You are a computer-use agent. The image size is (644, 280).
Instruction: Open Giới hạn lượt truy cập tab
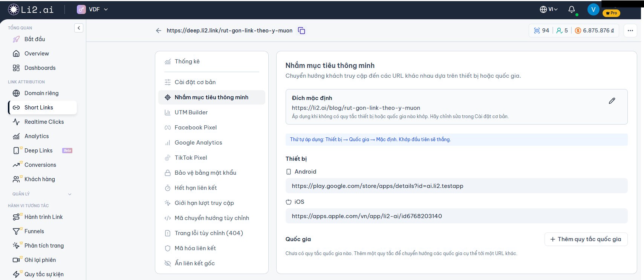(x=212, y=203)
